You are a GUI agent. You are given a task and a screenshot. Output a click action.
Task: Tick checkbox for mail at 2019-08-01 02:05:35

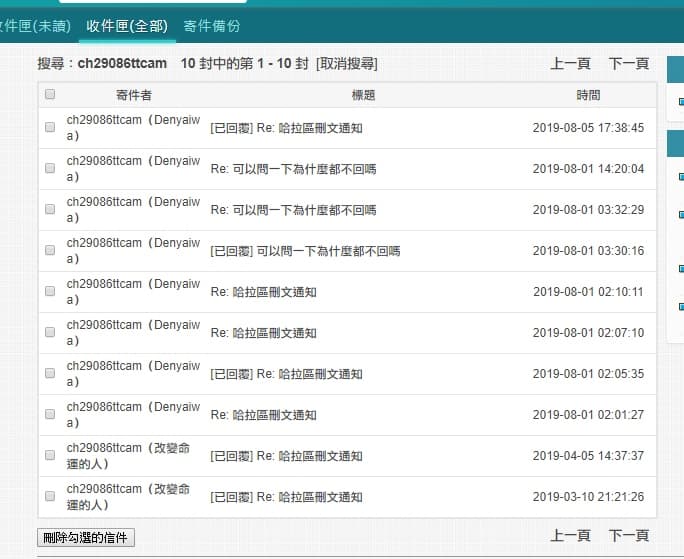click(50, 373)
